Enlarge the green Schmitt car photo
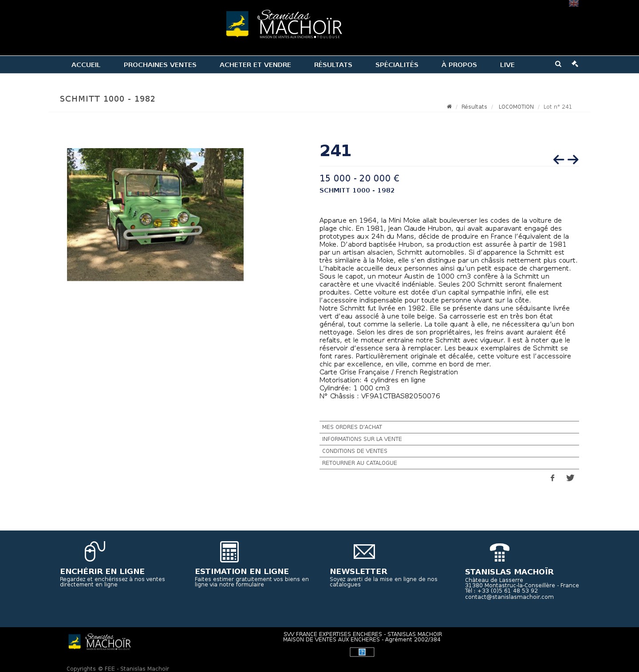Viewport: 639px width, 672px height. coord(155,214)
